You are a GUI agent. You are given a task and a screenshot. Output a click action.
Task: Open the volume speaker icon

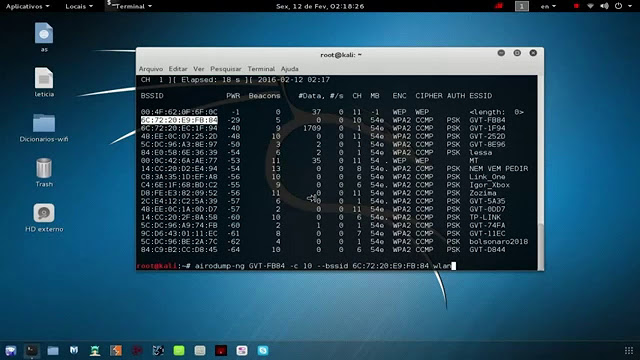click(604, 6)
